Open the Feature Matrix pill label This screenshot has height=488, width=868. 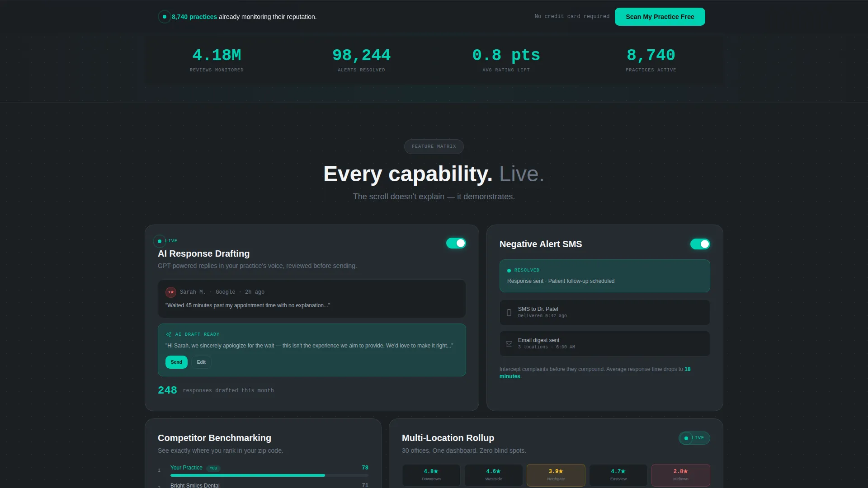(434, 146)
